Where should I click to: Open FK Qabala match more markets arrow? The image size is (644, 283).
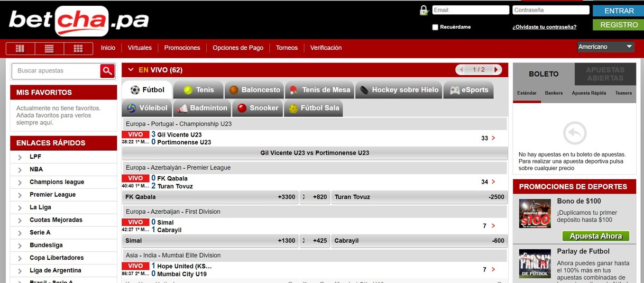(x=493, y=182)
